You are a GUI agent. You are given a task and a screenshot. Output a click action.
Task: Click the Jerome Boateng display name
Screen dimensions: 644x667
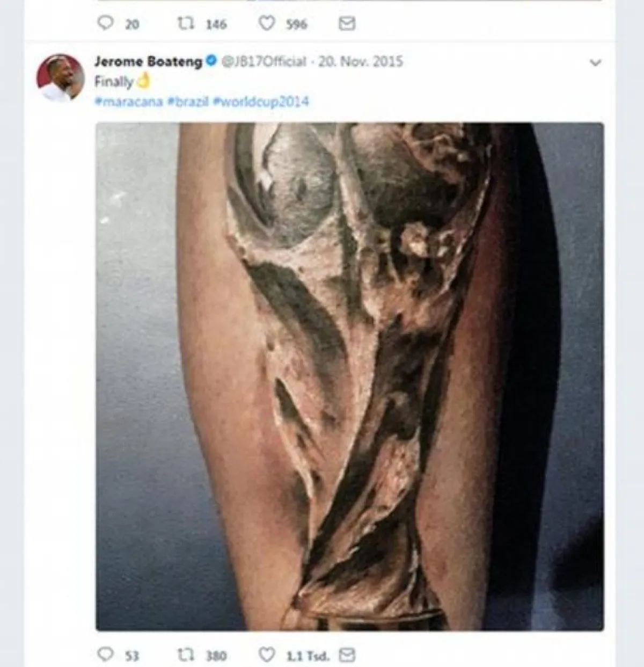tap(148, 61)
